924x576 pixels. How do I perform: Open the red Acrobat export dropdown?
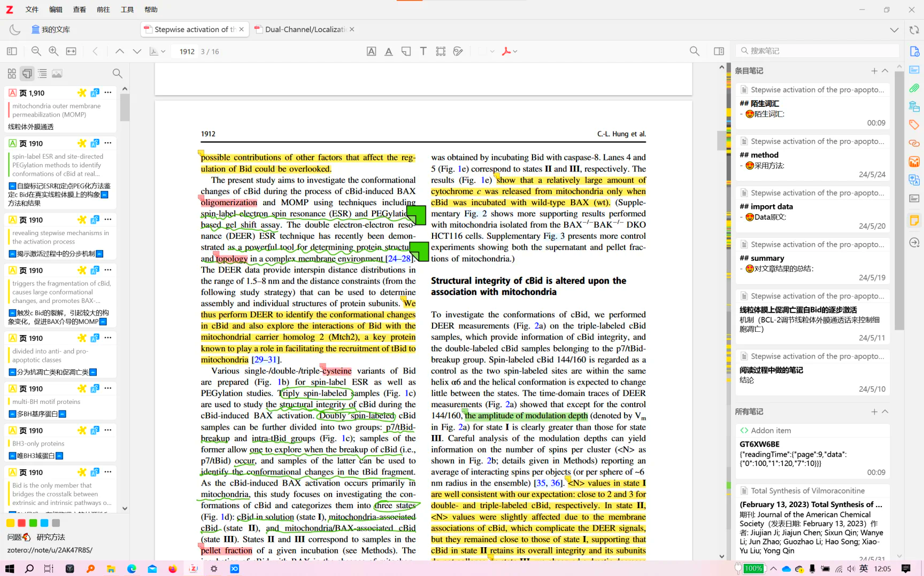coord(509,51)
